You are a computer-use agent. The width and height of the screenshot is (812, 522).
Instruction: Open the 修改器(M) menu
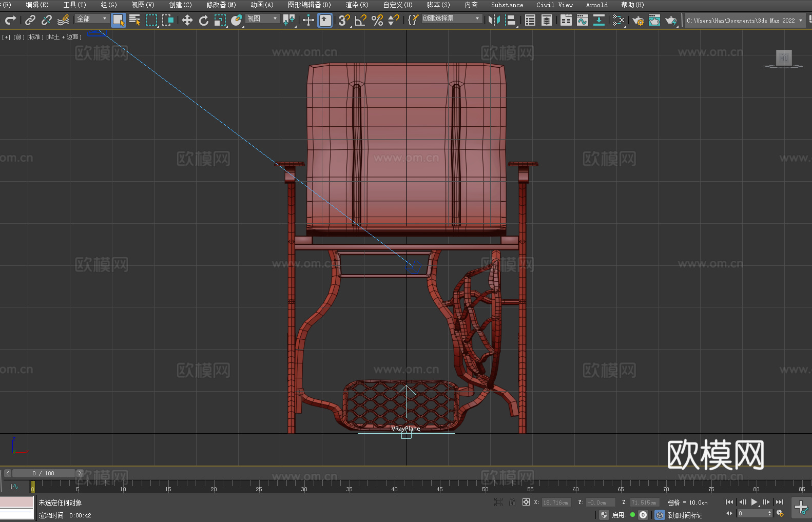point(221,5)
